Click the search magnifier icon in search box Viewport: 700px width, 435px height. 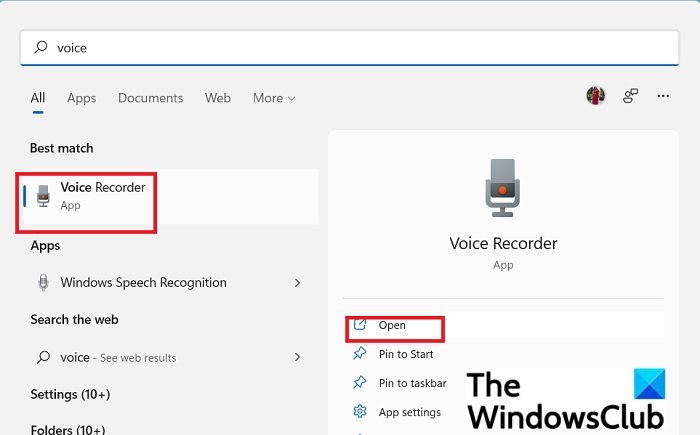pos(41,47)
